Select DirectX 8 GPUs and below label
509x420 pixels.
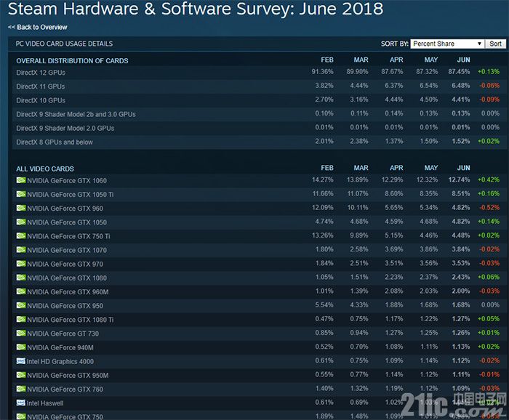click(x=55, y=142)
